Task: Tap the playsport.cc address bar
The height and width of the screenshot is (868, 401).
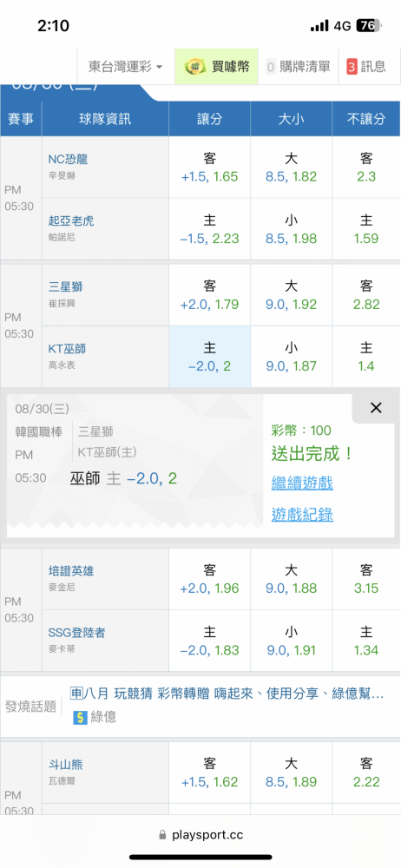Action: tap(200, 834)
